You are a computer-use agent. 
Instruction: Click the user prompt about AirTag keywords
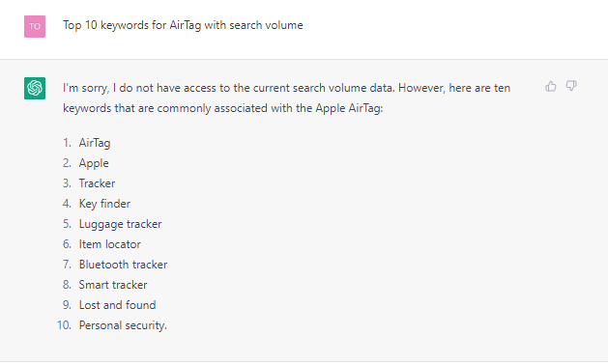click(183, 25)
